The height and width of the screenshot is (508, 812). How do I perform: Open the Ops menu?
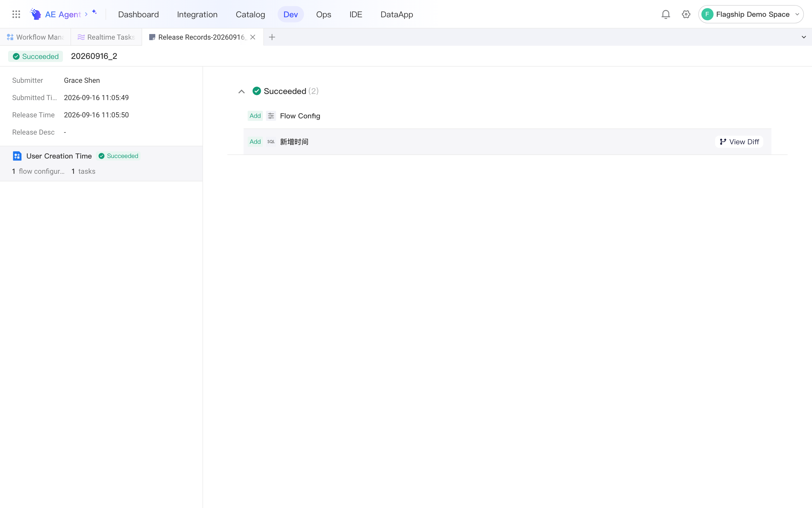pos(324,14)
